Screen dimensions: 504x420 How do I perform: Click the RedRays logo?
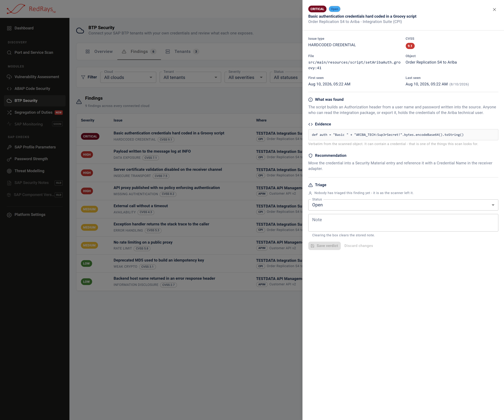click(31, 9)
